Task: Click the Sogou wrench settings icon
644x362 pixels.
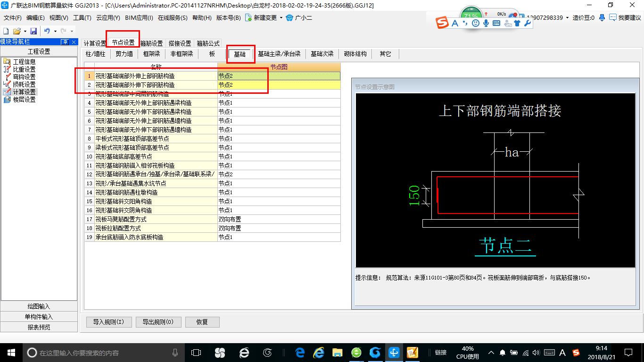Action: pyautogui.click(x=528, y=23)
